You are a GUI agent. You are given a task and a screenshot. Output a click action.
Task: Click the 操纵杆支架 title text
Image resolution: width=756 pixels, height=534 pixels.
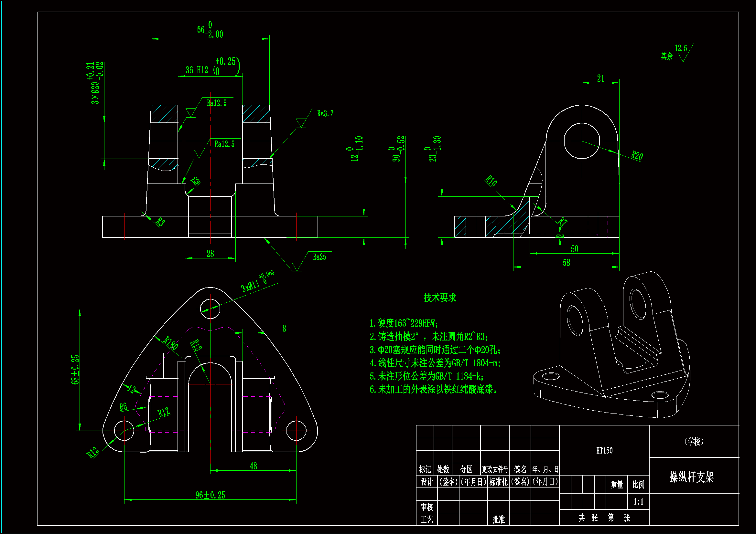coord(691,476)
